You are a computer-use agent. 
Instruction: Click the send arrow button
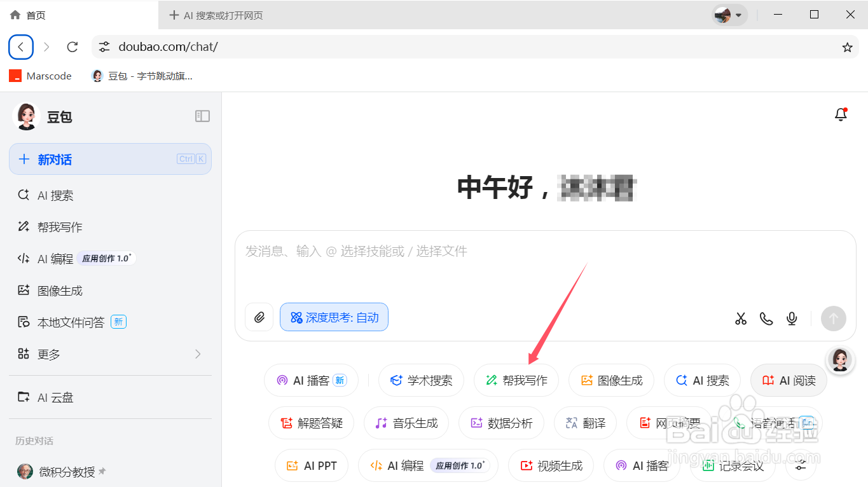(x=834, y=319)
